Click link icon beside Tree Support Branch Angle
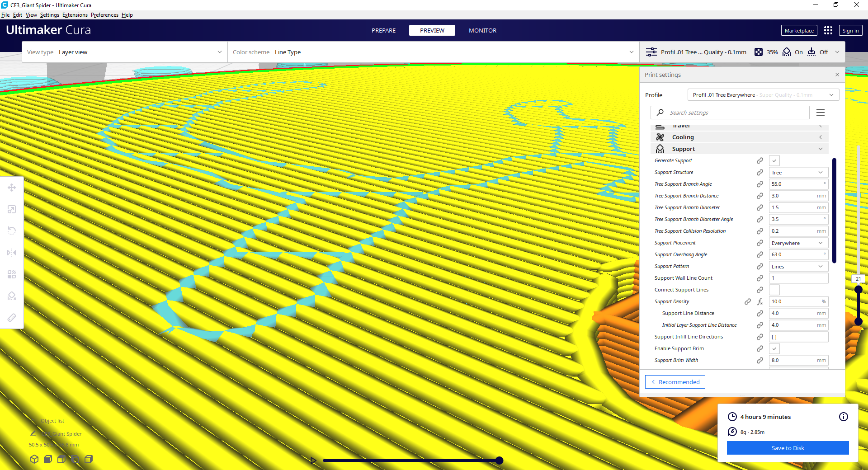 pos(760,184)
